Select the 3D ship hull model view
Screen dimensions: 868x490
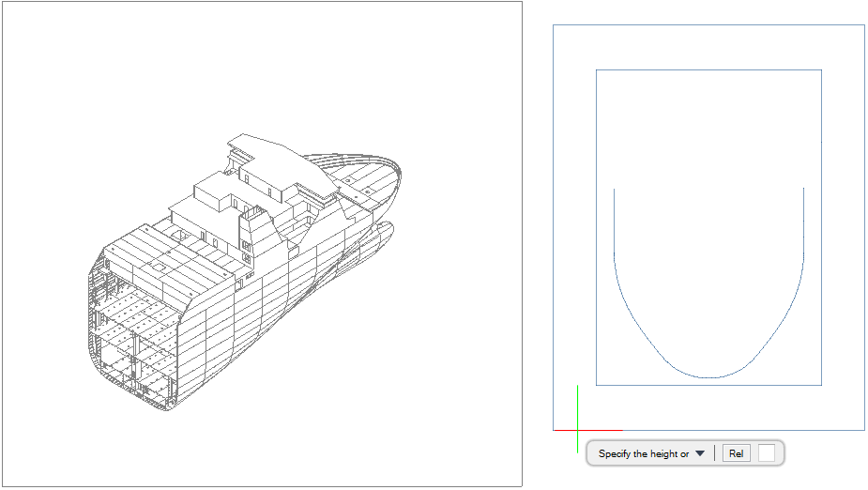(245, 272)
